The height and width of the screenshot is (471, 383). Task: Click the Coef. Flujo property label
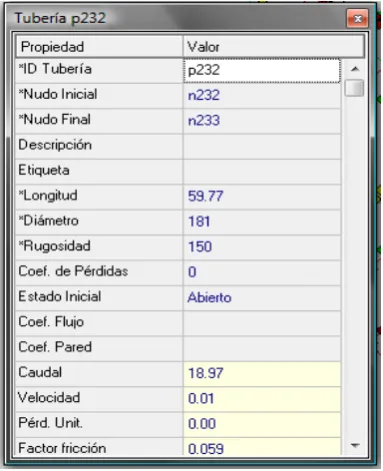tap(51, 322)
